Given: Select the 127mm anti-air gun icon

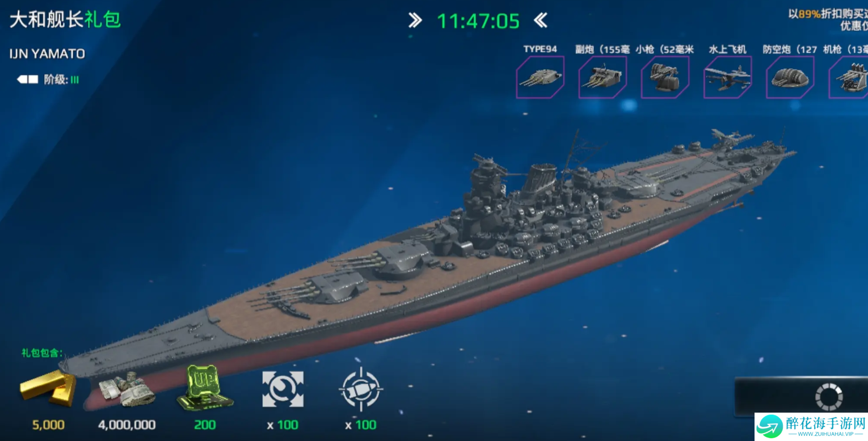Looking at the screenshot, I should [790, 77].
